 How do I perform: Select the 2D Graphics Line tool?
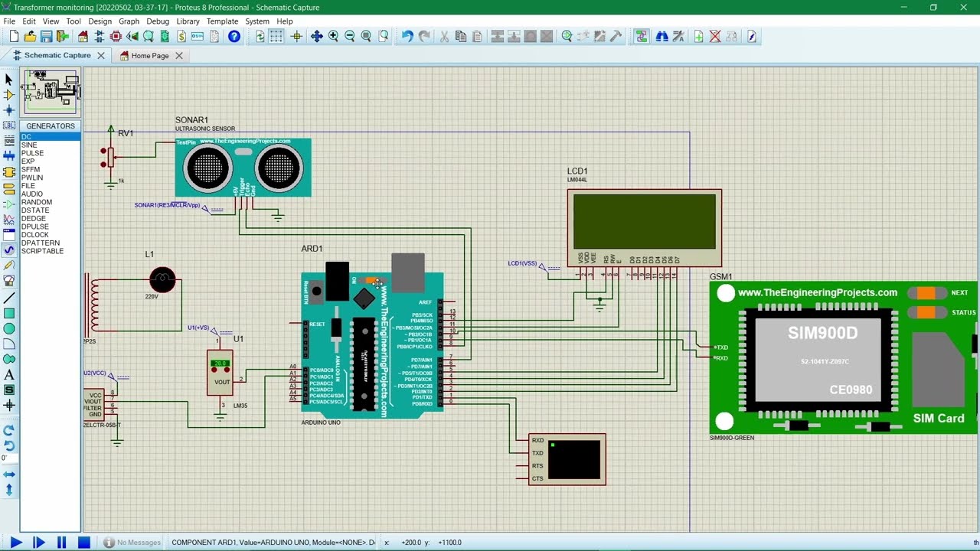click(x=9, y=298)
